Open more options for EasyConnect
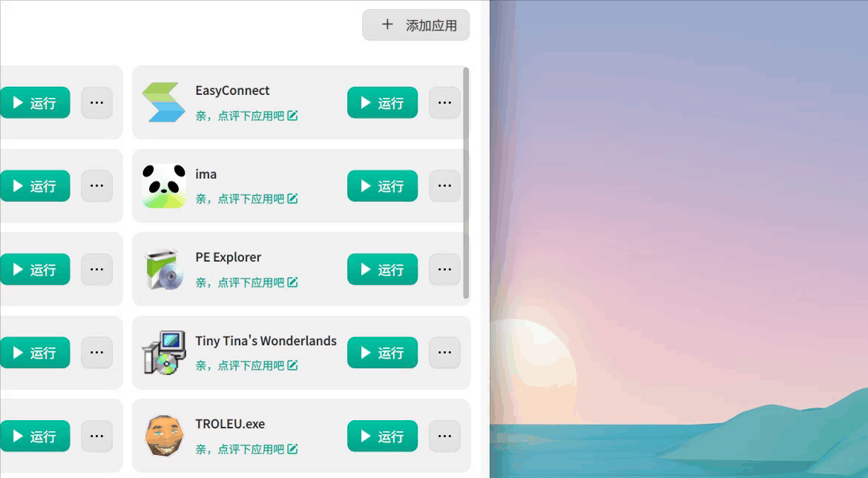This screenshot has width=868, height=478. (x=444, y=102)
